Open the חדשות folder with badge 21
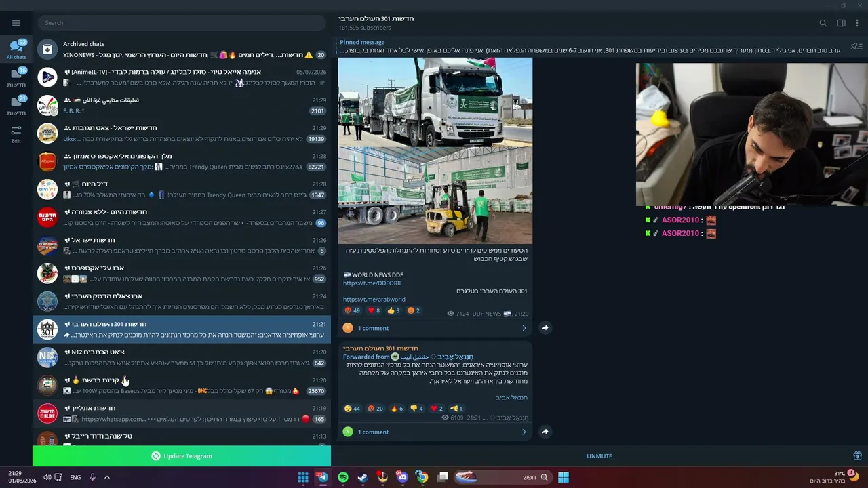 [16, 105]
